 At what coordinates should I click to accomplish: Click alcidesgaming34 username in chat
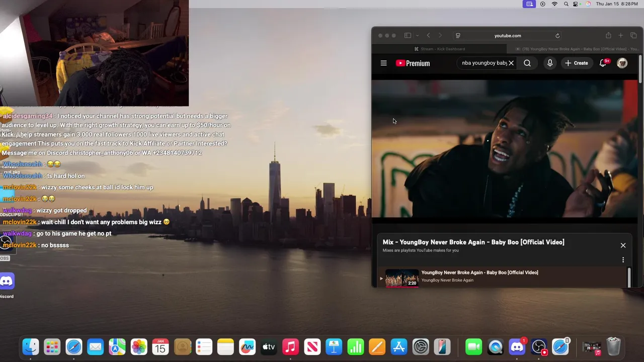point(28,116)
